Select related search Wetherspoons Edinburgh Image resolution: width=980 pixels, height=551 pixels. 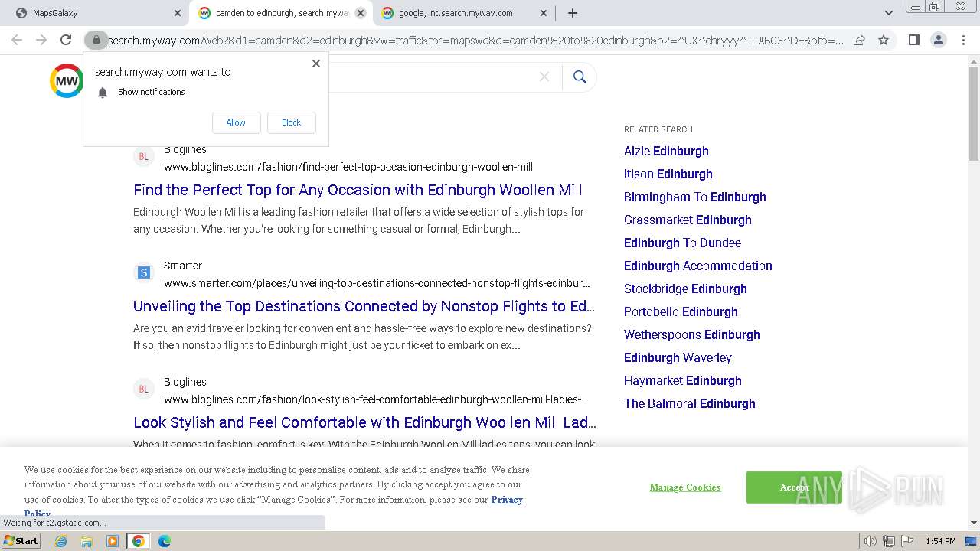[x=692, y=334]
